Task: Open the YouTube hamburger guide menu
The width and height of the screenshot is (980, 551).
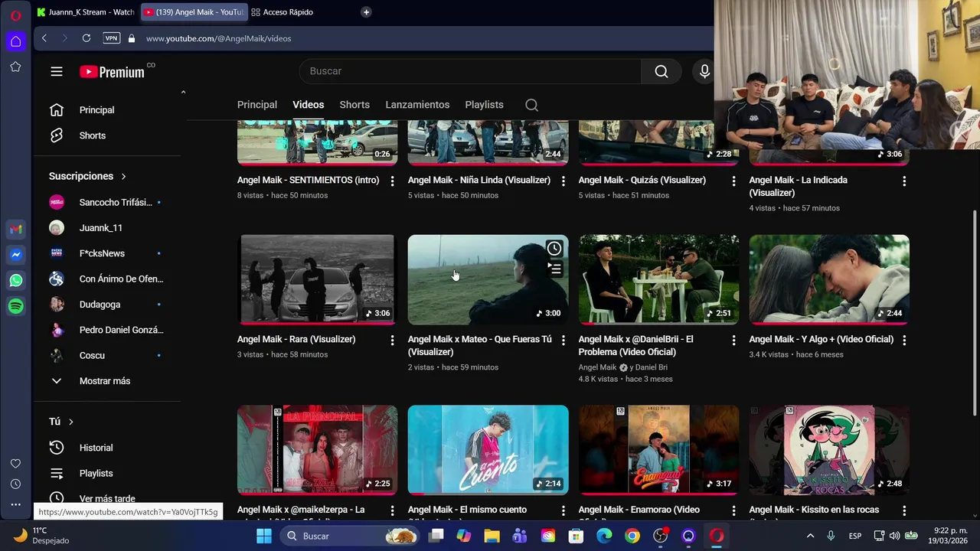Action: (57, 71)
